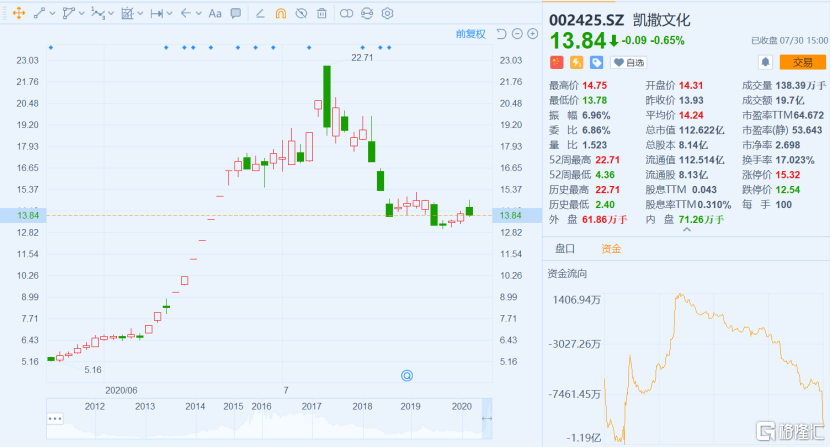Select the move/crosshair cursor tool
The height and width of the screenshot is (448, 831).
(19, 13)
